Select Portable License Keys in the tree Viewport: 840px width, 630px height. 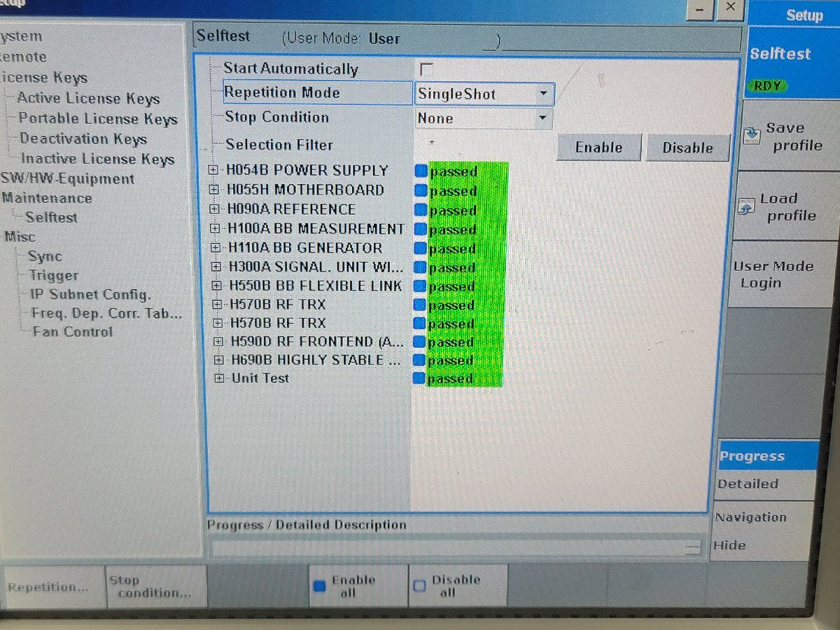click(x=98, y=119)
